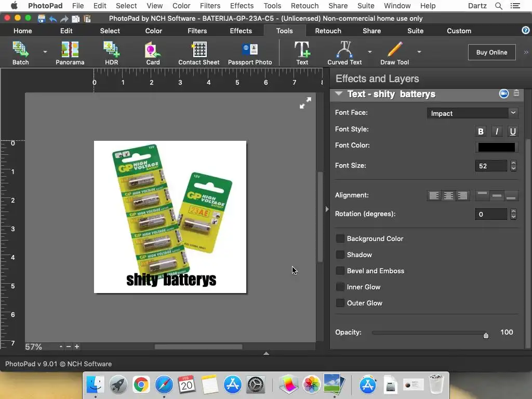
Task: Select the Curved Text tool
Action: click(x=344, y=53)
